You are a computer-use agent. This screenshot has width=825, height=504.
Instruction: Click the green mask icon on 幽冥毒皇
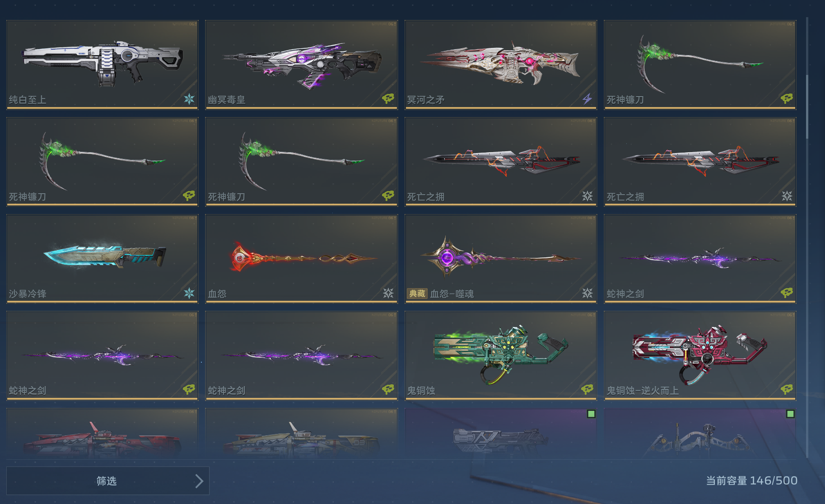(x=388, y=98)
